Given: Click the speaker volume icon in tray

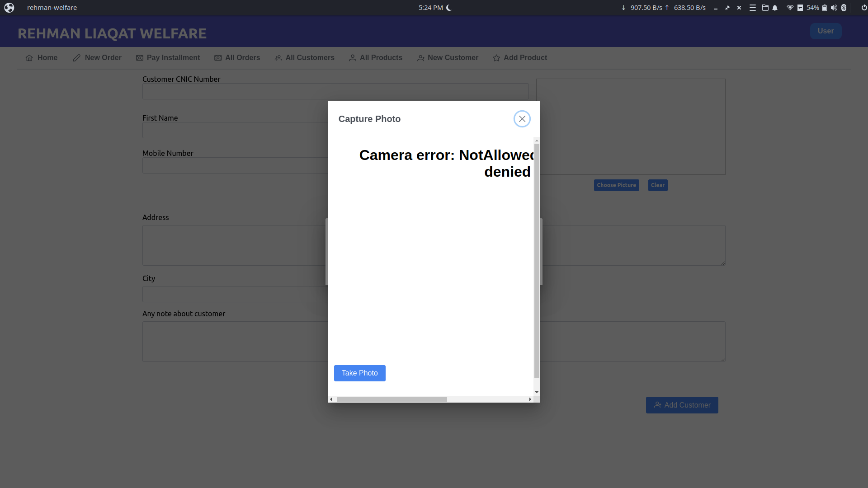Looking at the screenshot, I should 833,8.
